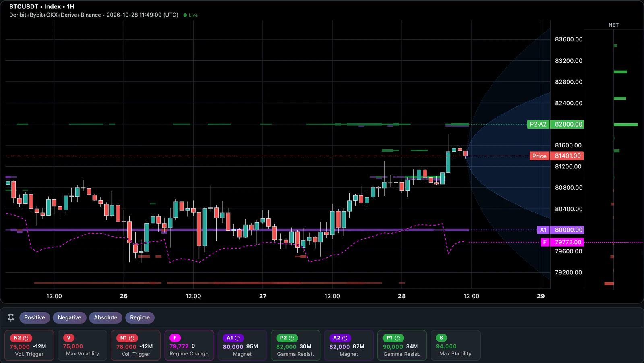Toggle the Positive filter pill

(35, 317)
